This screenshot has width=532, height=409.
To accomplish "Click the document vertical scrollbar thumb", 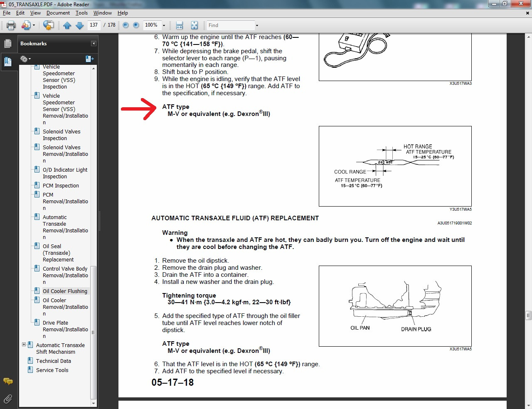I will click(x=528, y=315).
